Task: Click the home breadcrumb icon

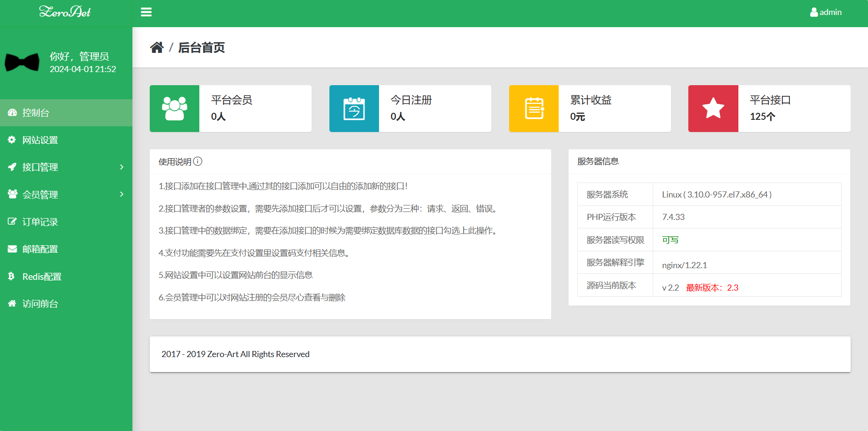Action: point(157,47)
